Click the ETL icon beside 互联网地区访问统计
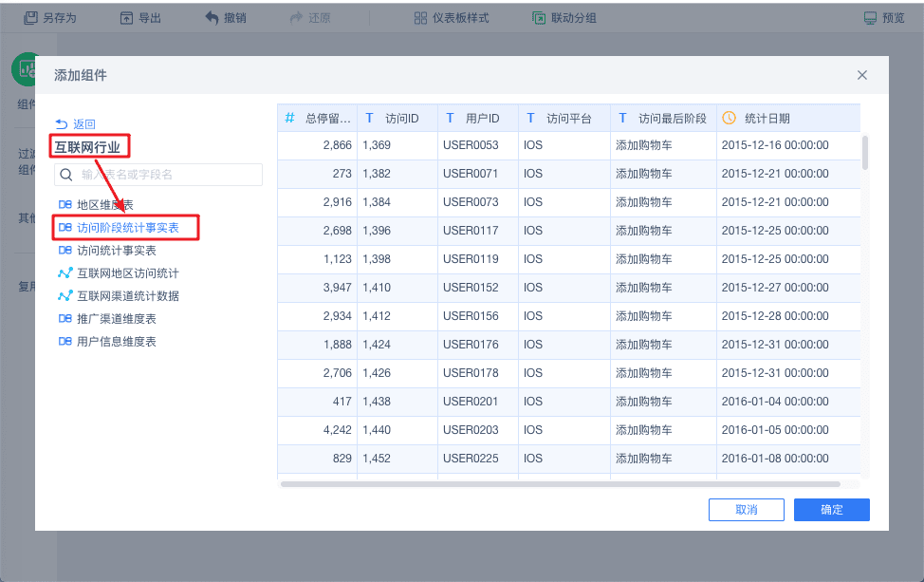 pos(65,273)
